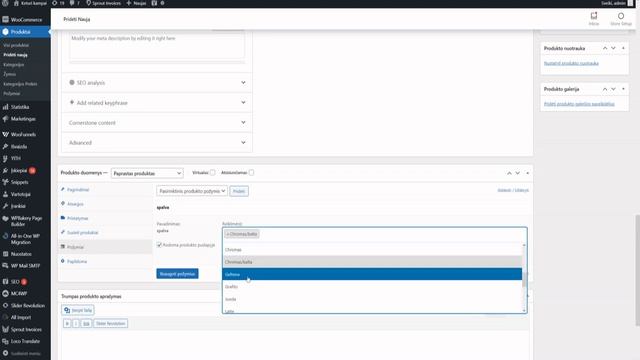The height and width of the screenshot is (360, 640).
Task: Open the WooCommerce menu icon in sidebar
Action: (x=5, y=19)
